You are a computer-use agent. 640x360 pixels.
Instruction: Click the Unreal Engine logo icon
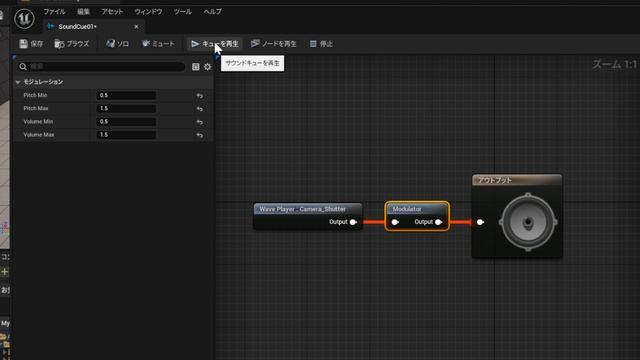point(24,18)
